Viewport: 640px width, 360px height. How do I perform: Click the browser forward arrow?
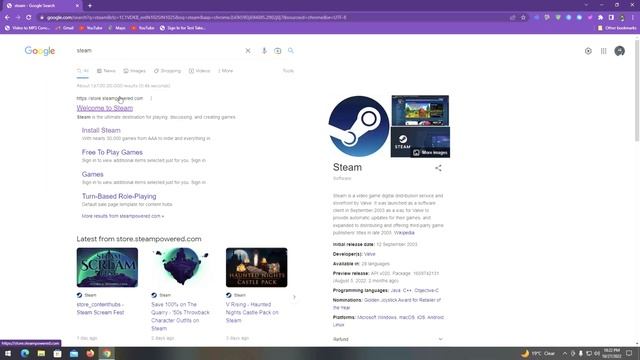coord(18,18)
